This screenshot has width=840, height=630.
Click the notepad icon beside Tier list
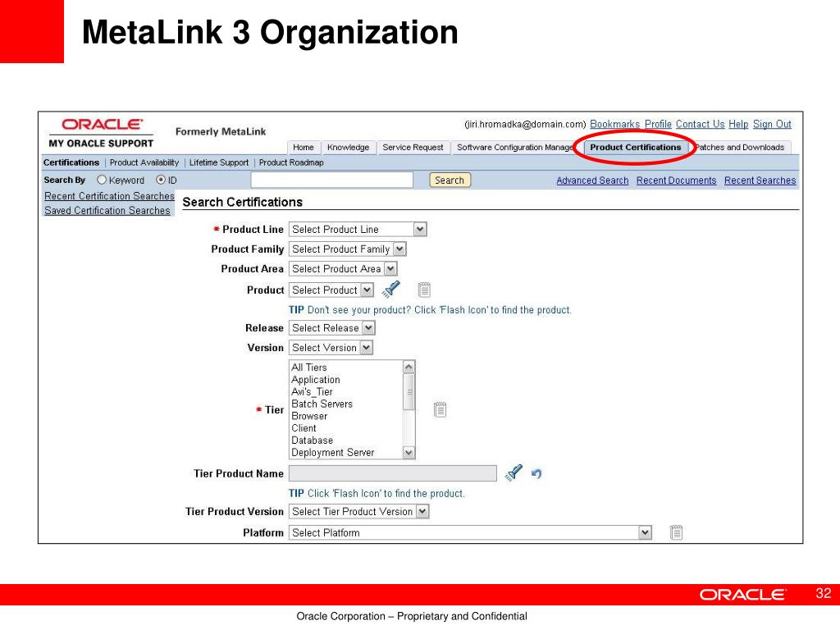[x=440, y=410]
